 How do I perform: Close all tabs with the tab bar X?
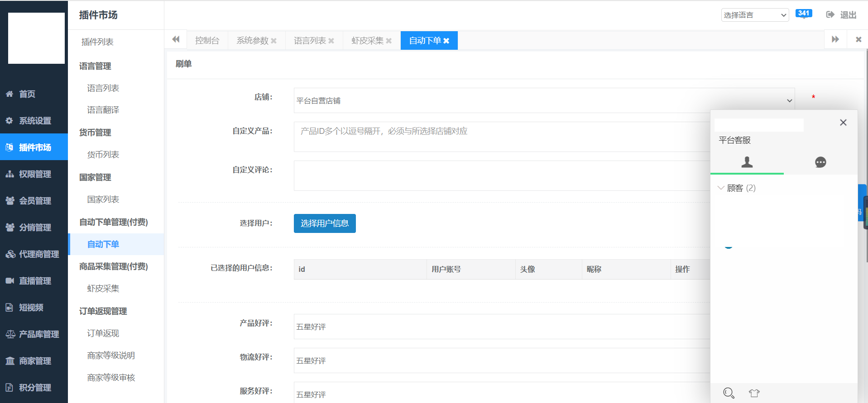pos(858,40)
